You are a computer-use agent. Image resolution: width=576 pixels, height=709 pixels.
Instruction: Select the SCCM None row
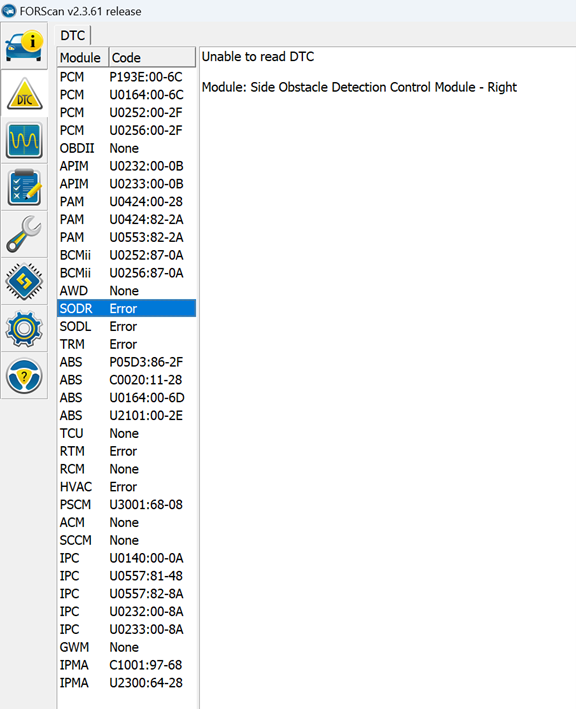pyautogui.click(x=127, y=540)
